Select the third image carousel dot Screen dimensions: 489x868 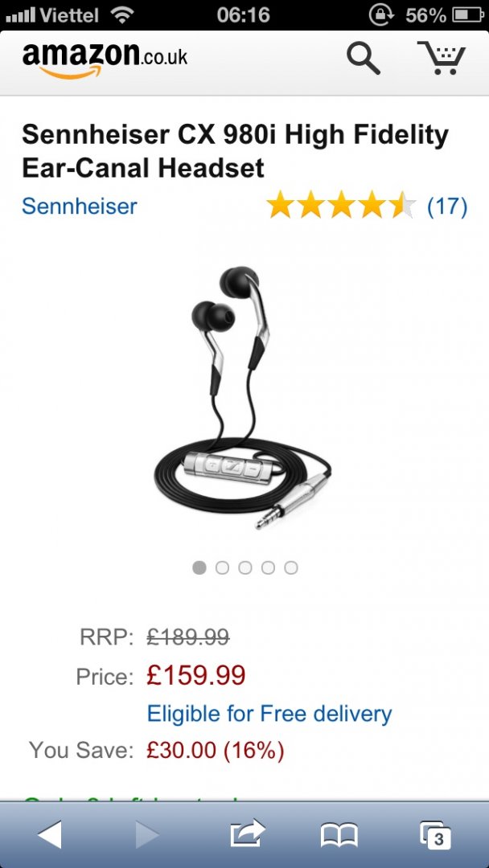point(245,567)
